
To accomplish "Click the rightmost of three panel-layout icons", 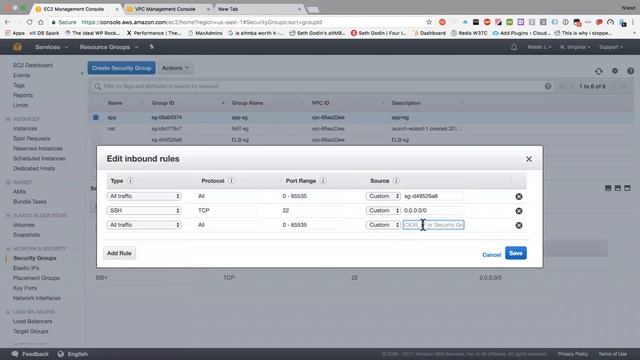I will tap(627, 188).
